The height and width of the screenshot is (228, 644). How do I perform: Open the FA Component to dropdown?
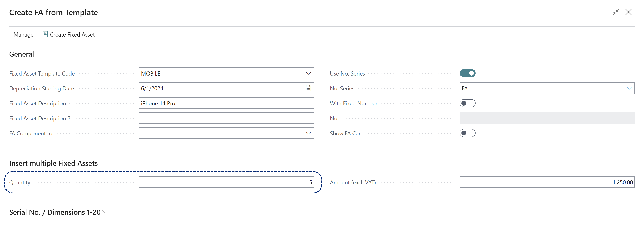click(x=308, y=133)
